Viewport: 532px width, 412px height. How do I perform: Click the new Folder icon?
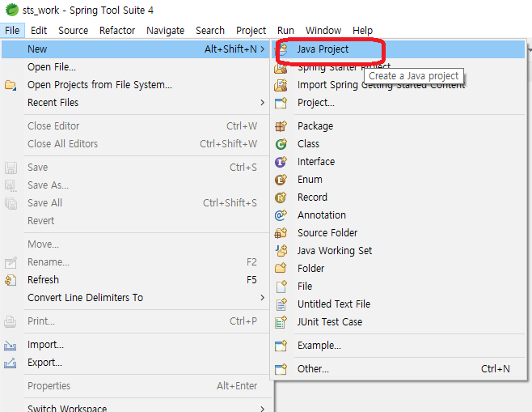click(281, 269)
